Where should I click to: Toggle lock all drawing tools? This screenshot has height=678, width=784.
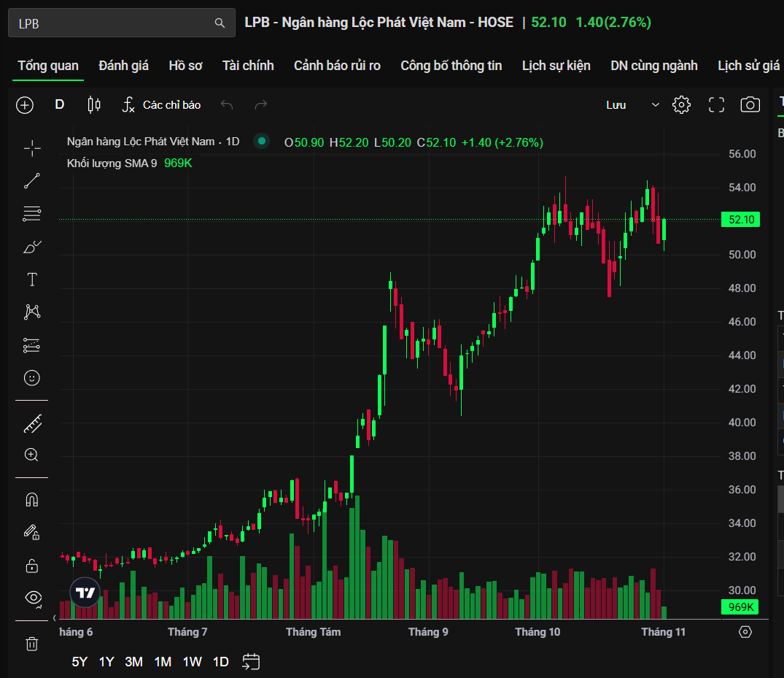pyautogui.click(x=32, y=565)
